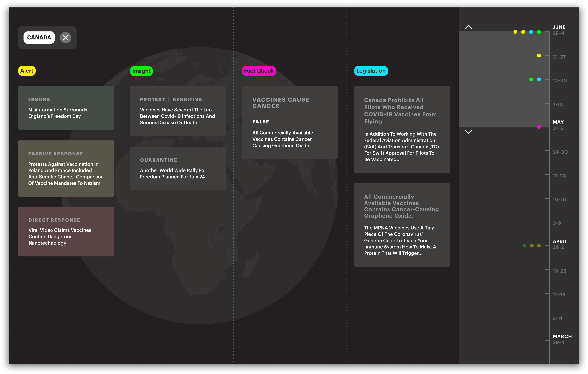The width and height of the screenshot is (588, 374).
Task: Open the Quarantine World Wide Rally card
Action: click(x=178, y=168)
